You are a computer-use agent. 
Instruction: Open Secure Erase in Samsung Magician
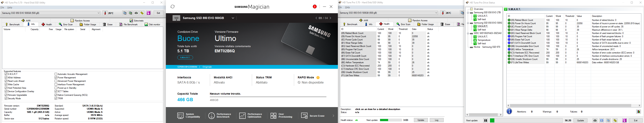tap(313, 116)
